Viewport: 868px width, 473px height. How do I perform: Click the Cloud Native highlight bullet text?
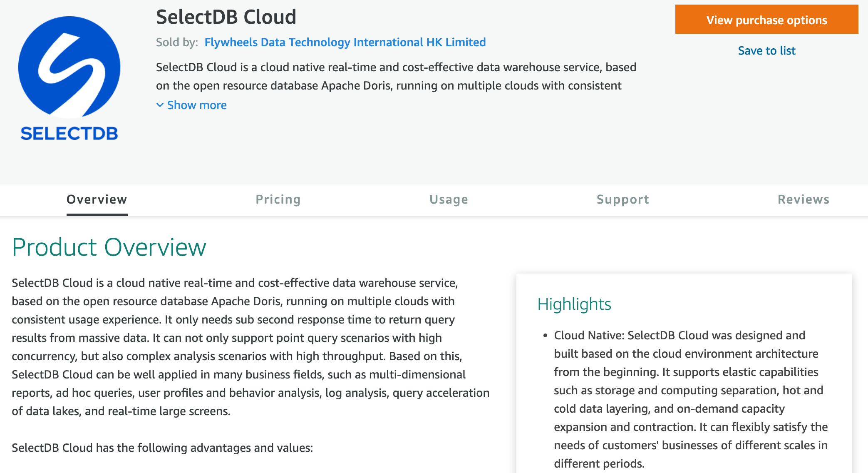point(691,399)
